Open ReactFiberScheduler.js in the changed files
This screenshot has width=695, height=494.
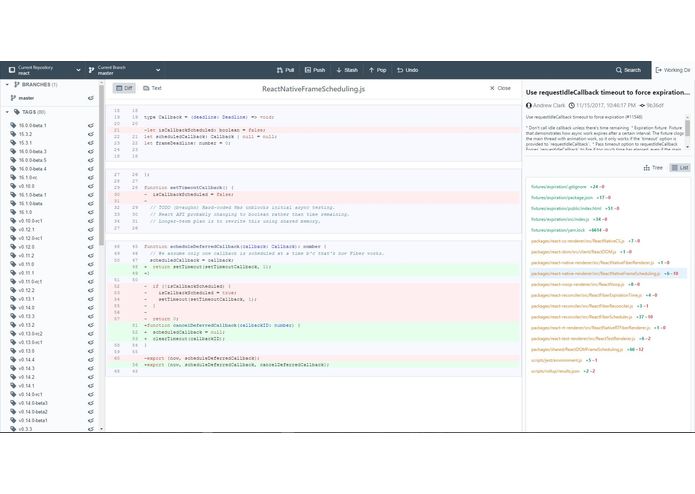pyautogui.click(x=582, y=317)
